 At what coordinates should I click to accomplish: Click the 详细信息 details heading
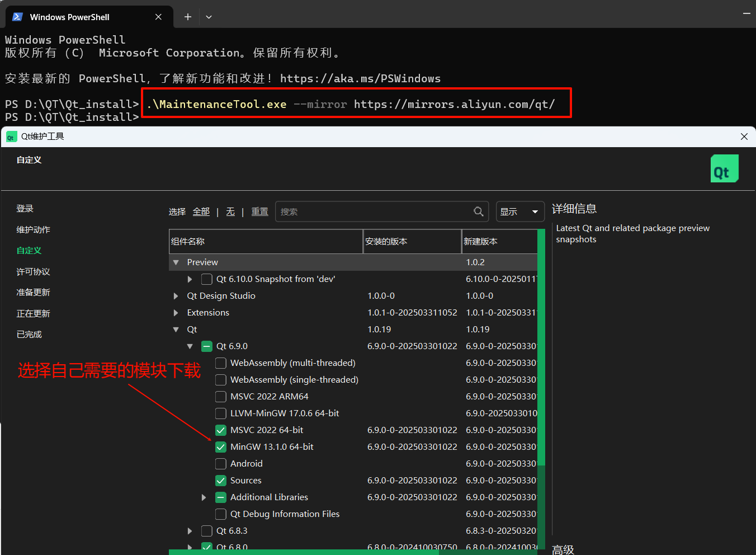(x=574, y=209)
